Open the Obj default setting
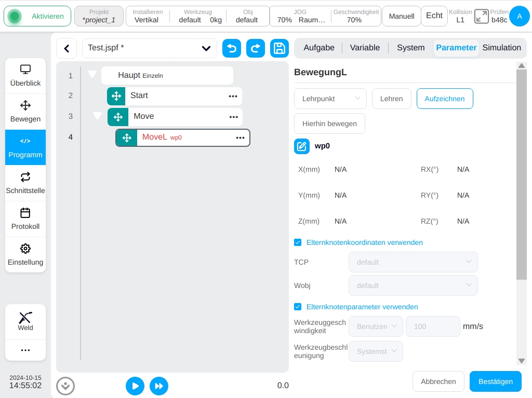The height and width of the screenshot is (398, 532). 247,16
